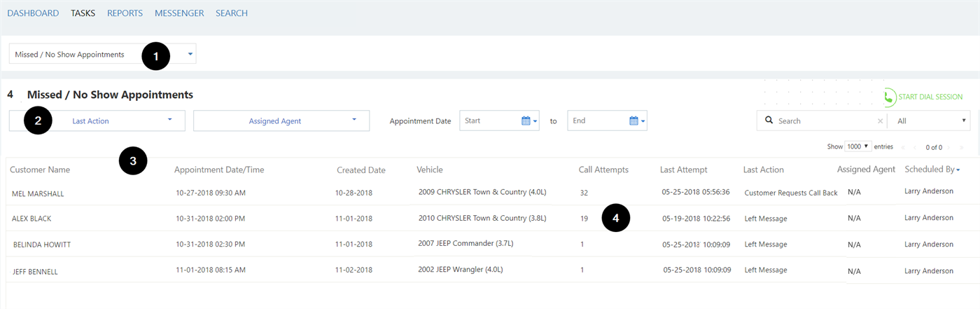Image resolution: width=980 pixels, height=309 pixels.
Task: Clear the search field with X icon
Action: point(880,121)
